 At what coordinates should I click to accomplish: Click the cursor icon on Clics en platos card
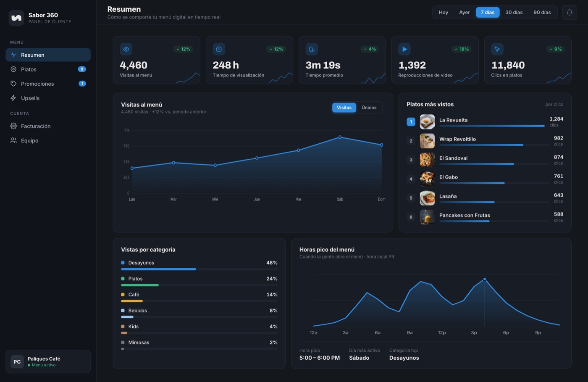(497, 49)
